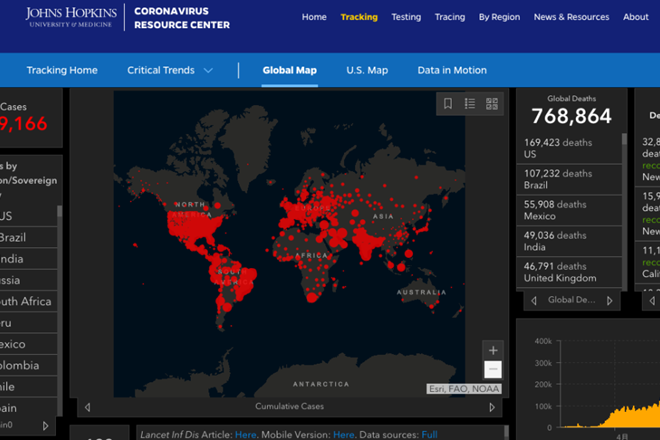Zoom out on the map with minus button
This screenshot has height=440, width=660.
pos(493,370)
